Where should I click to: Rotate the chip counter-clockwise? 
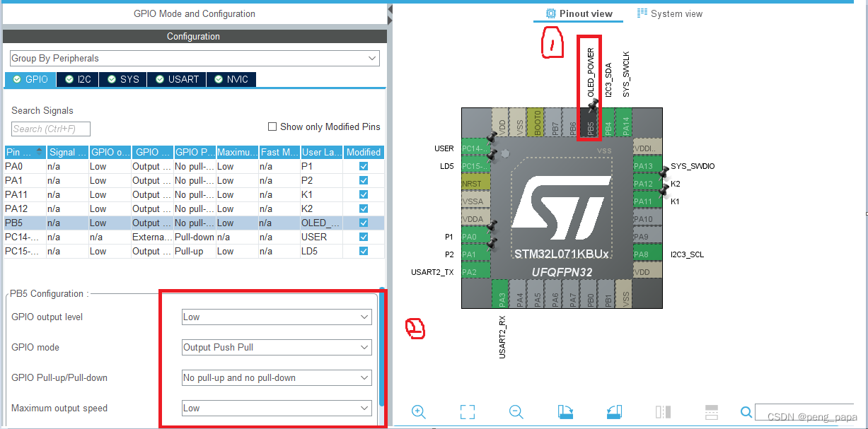click(x=614, y=412)
